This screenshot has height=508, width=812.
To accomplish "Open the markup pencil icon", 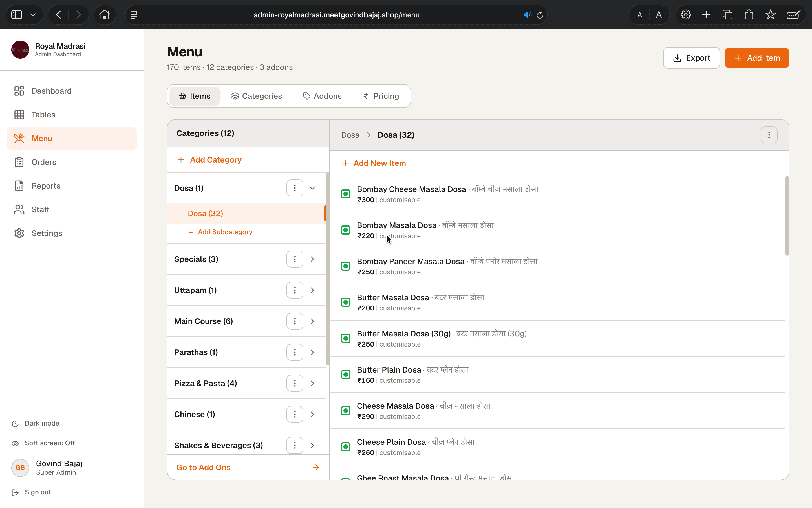I will click(x=794, y=15).
